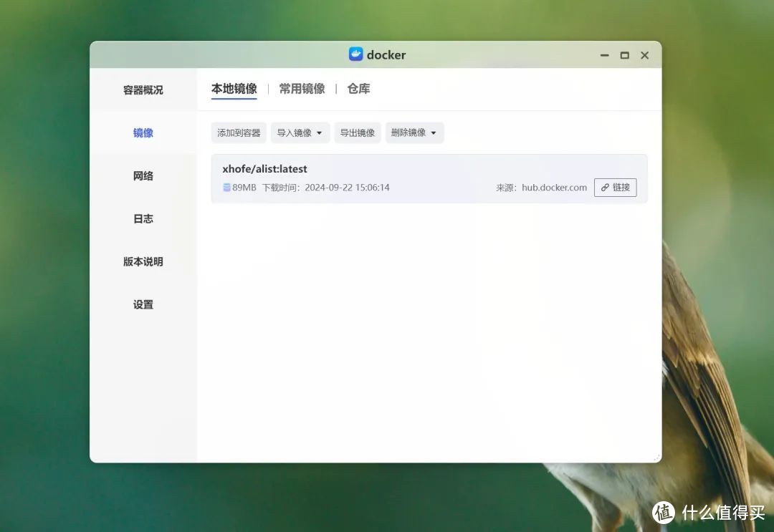Open the 网络 sidebar entry
Screen dimensions: 774x532
coord(143,175)
